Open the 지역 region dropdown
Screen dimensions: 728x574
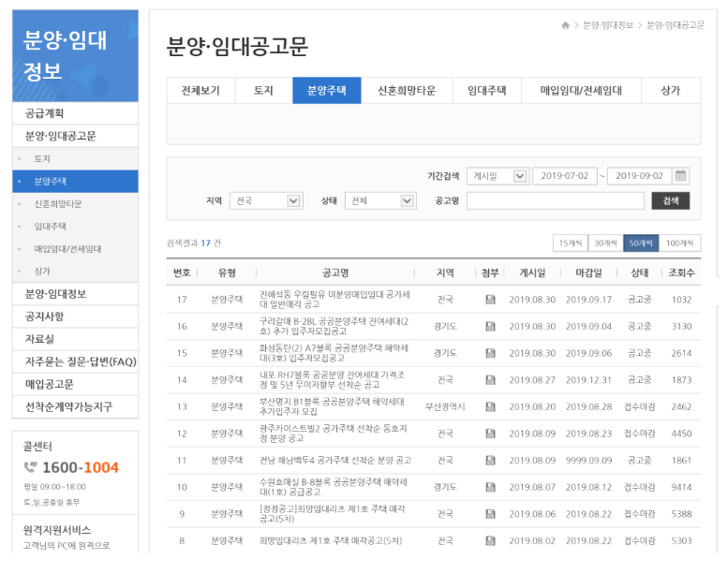(266, 200)
